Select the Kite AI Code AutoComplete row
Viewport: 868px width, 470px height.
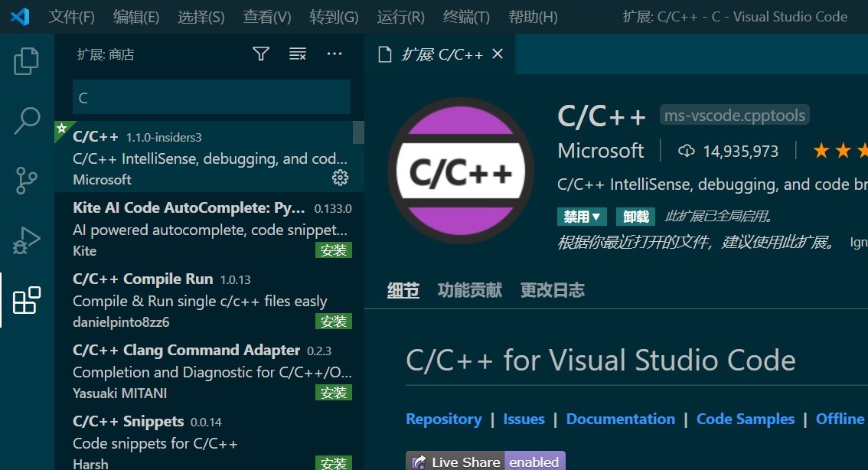[x=209, y=227]
